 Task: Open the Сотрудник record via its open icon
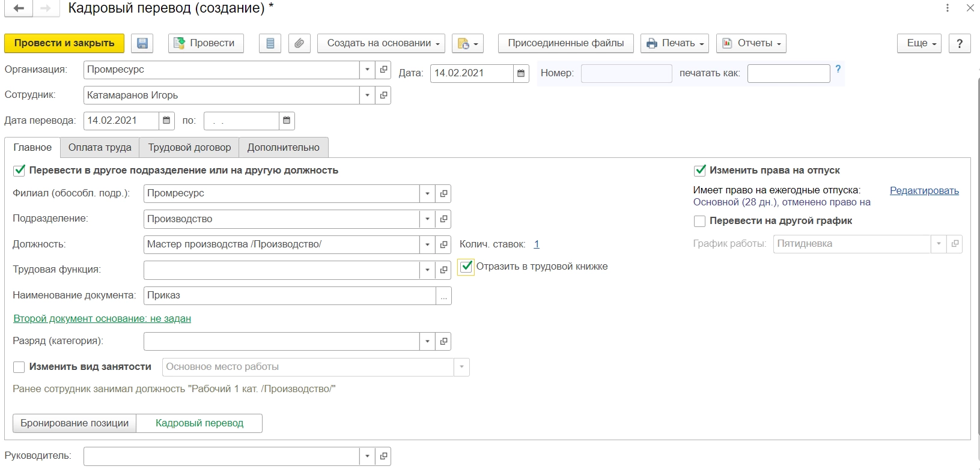pos(383,95)
